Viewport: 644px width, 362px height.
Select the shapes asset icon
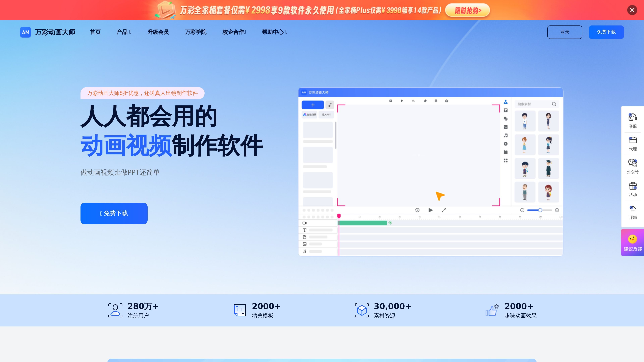point(505,119)
